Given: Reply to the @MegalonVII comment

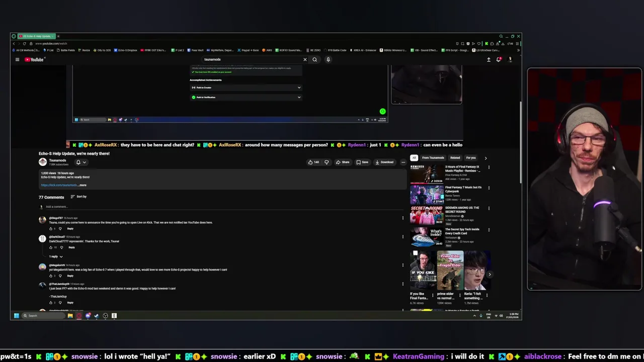Looking at the screenshot, I should click(70, 276).
